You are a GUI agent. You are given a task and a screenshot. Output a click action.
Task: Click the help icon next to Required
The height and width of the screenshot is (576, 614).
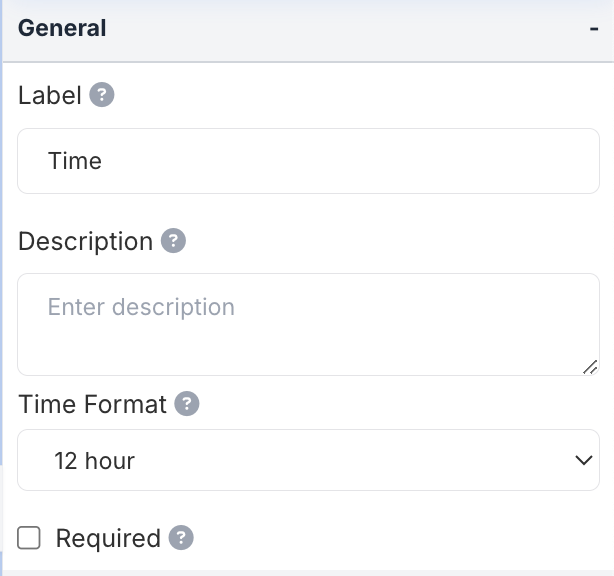(181, 538)
